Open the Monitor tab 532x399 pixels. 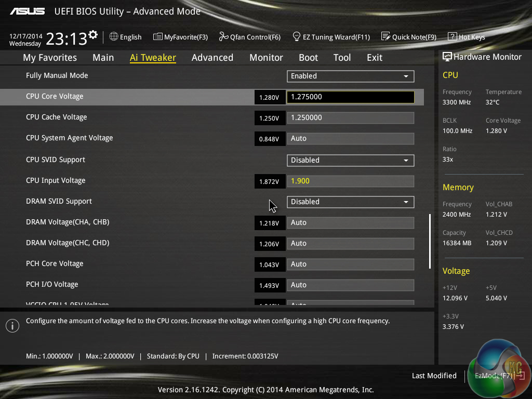[266, 58]
